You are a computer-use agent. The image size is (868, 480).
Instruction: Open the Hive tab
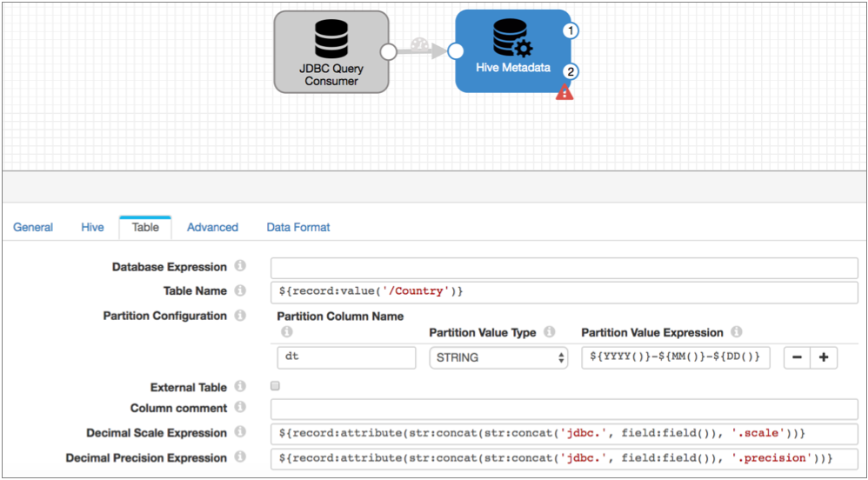[x=92, y=228]
